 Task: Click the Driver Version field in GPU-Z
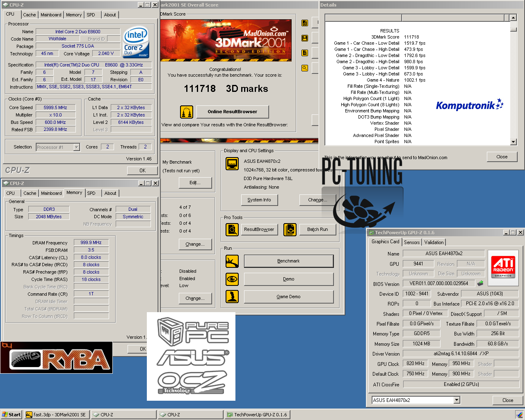[x=461, y=353]
